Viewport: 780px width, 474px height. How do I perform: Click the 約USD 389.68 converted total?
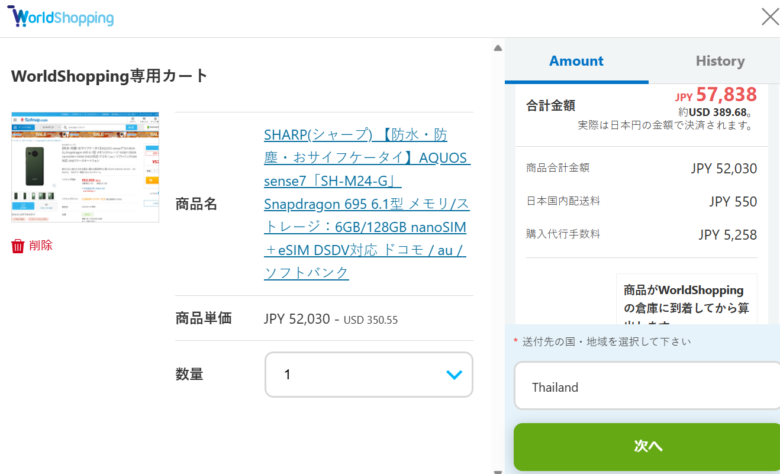[714, 112]
